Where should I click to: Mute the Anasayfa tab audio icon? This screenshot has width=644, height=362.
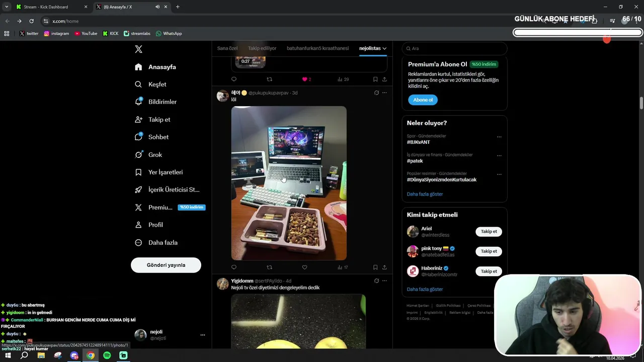(157, 7)
